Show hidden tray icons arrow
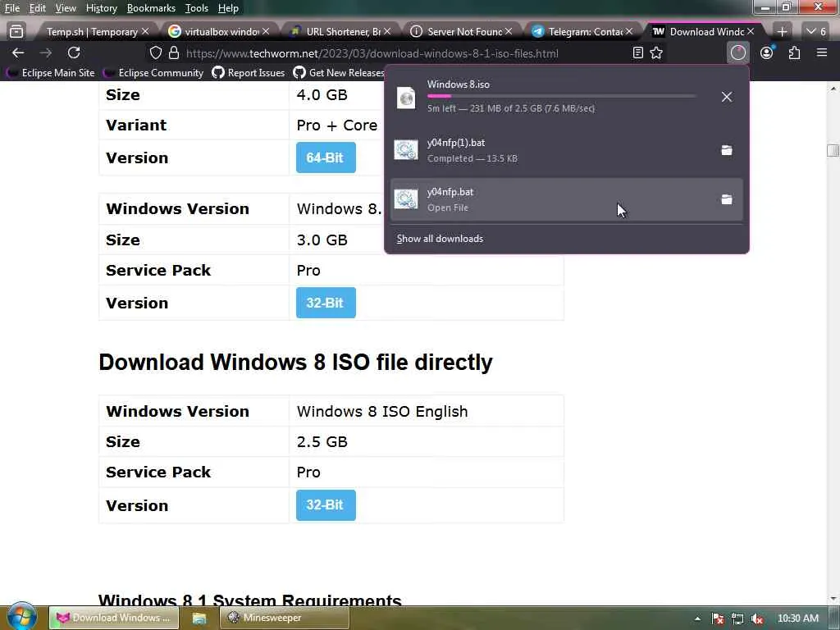 (697, 619)
